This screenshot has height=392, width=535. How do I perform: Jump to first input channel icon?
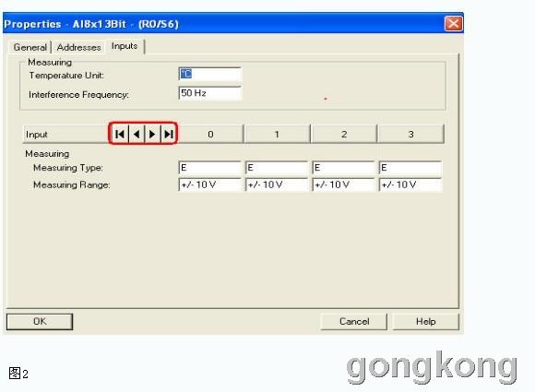(120, 134)
